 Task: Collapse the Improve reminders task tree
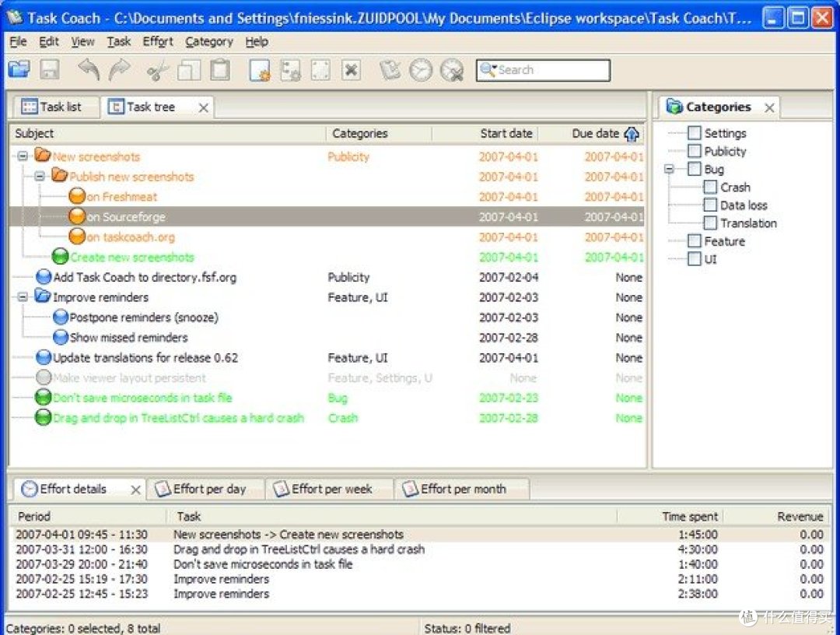23,297
